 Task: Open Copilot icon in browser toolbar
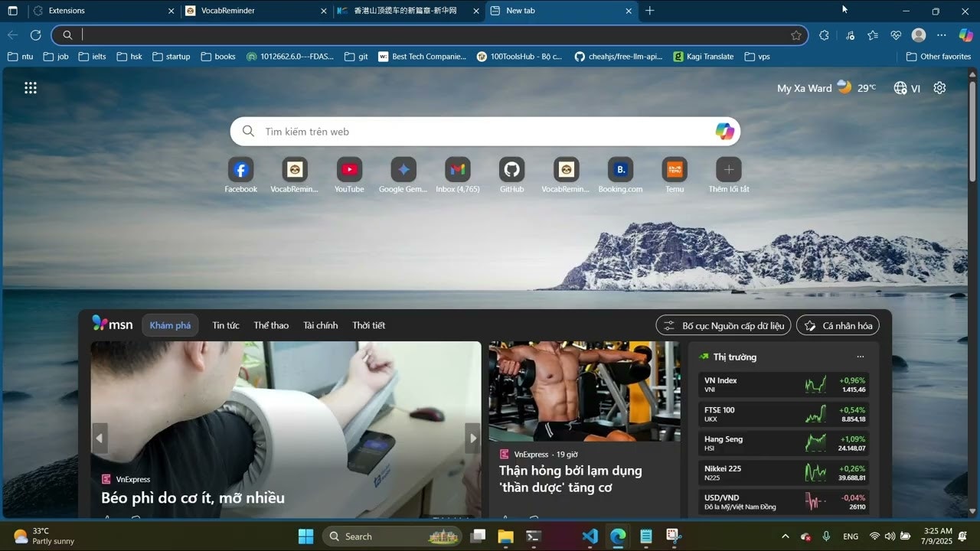[966, 35]
